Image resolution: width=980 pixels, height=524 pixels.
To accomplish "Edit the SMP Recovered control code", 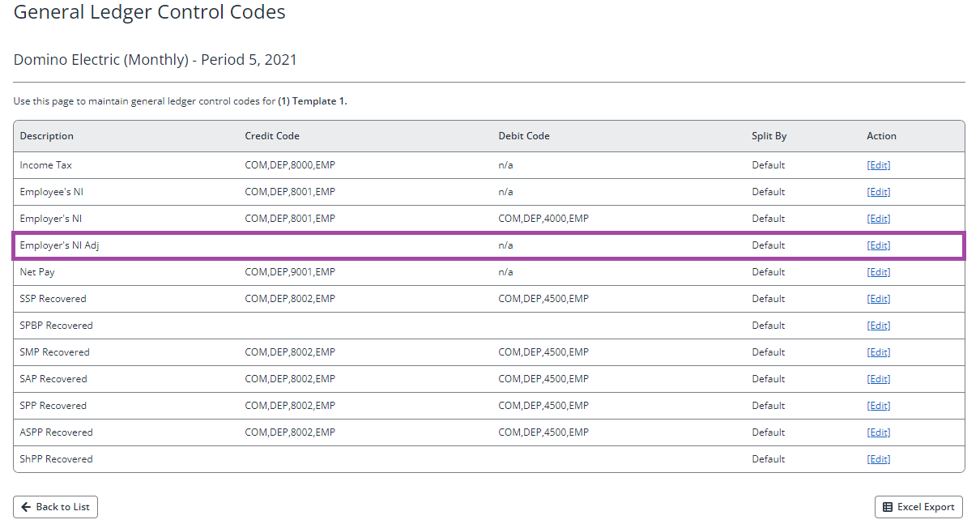I will tap(878, 351).
